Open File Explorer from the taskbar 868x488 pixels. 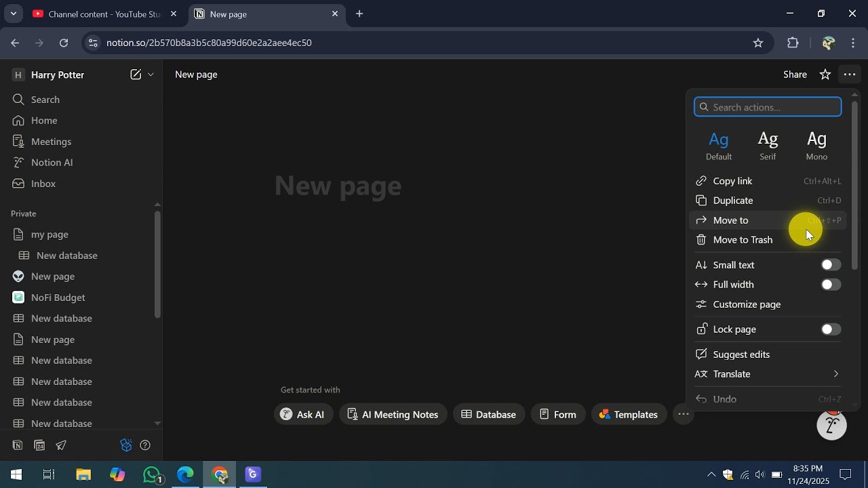click(x=83, y=474)
